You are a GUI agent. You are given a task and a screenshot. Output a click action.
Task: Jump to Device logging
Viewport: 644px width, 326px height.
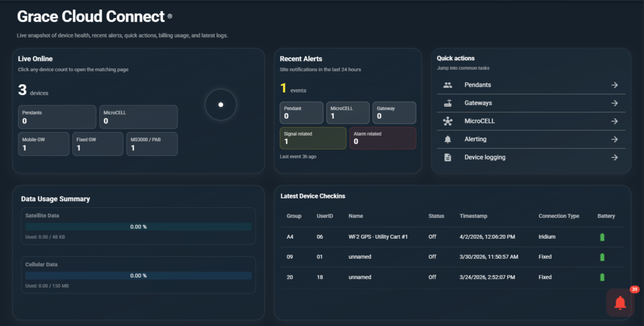pos(531,158)
